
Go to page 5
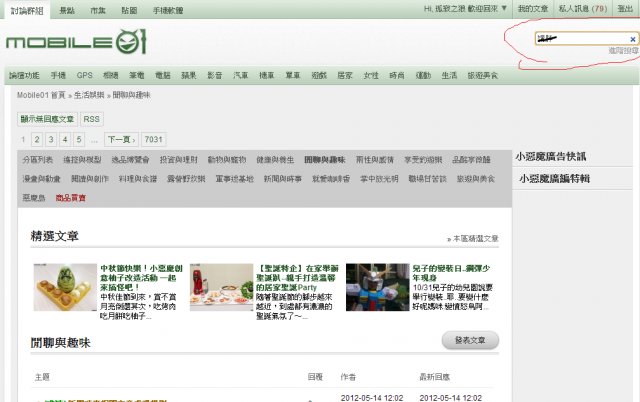(x=79, y=140)
